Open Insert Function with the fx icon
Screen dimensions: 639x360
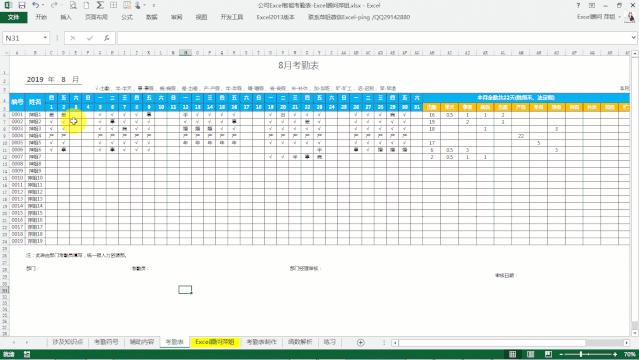click(x=106, y=38)
